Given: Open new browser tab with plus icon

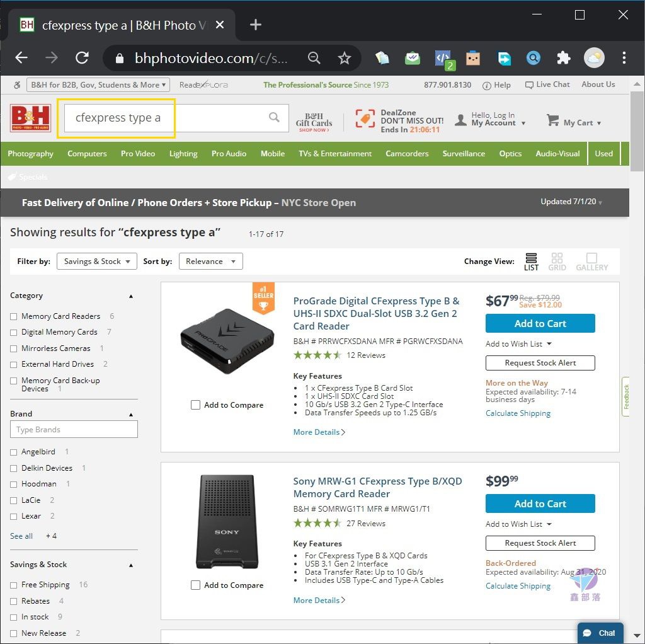Looking at the screenshot, I should coord(256,25).
